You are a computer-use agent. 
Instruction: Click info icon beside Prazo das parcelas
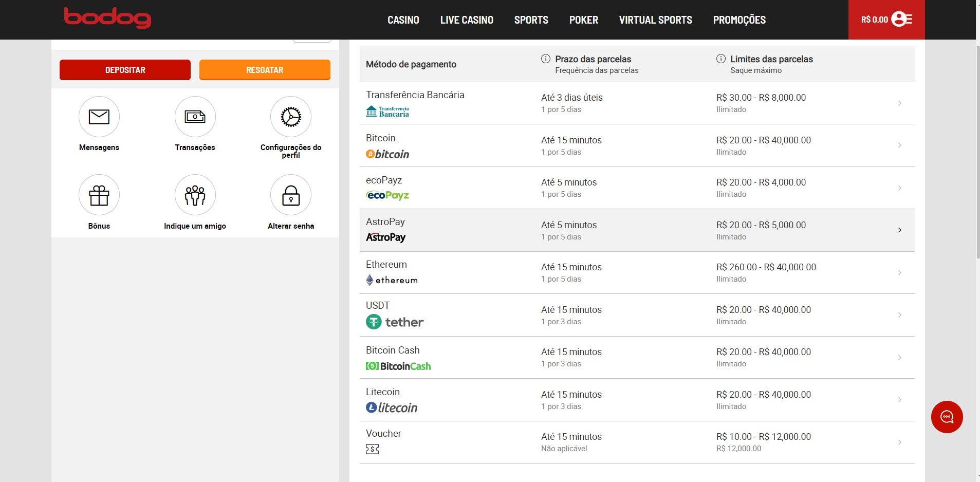[x=546, y=59]
